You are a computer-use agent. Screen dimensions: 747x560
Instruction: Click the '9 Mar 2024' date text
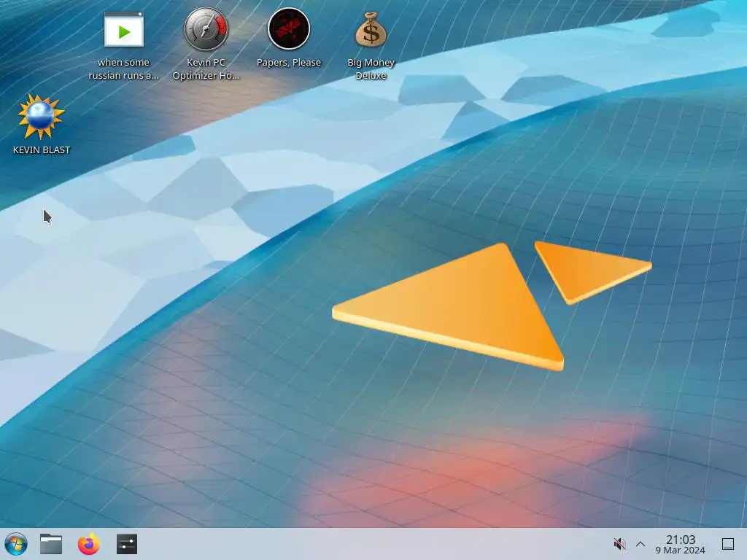click(x=681, y=551)
